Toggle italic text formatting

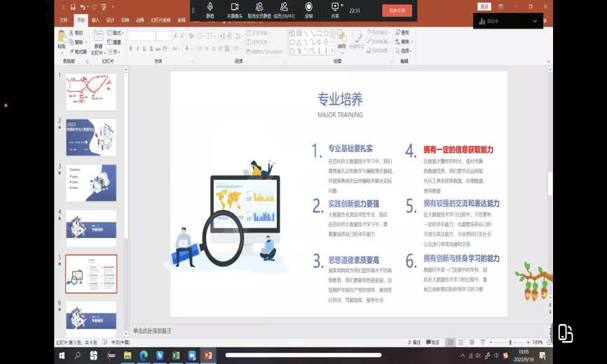click(139, 49)
